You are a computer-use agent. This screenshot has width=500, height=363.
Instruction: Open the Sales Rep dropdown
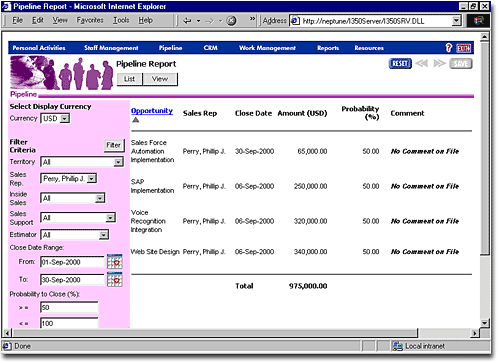click(91, 179)
